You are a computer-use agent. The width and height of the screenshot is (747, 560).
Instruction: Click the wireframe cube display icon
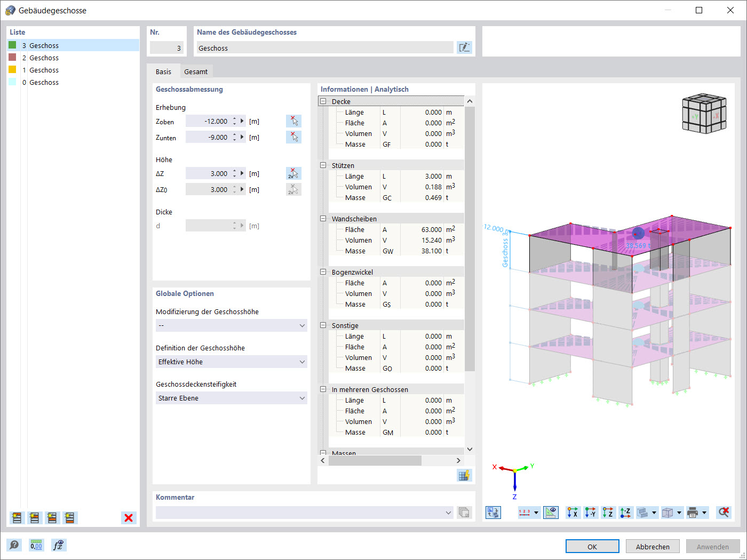(667, 513)
